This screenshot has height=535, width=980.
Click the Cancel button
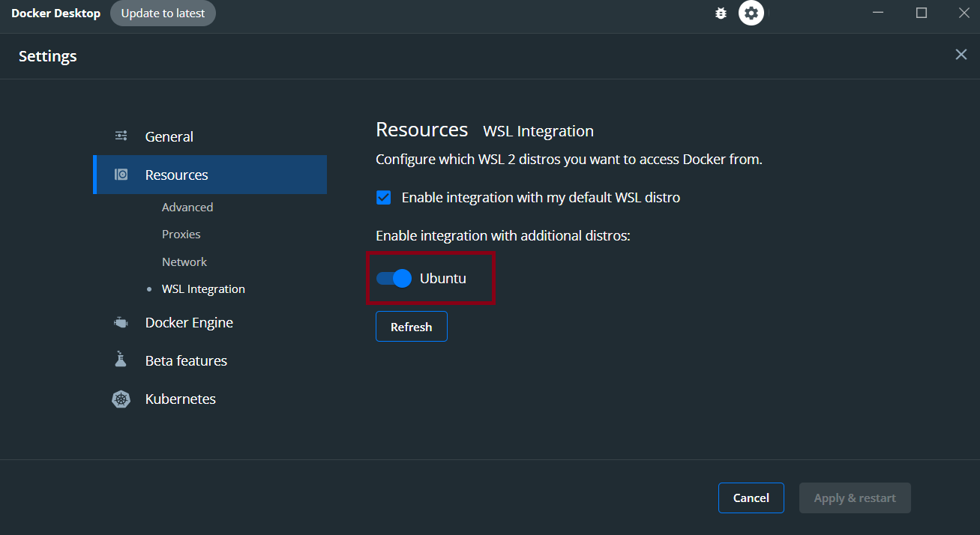751,498
